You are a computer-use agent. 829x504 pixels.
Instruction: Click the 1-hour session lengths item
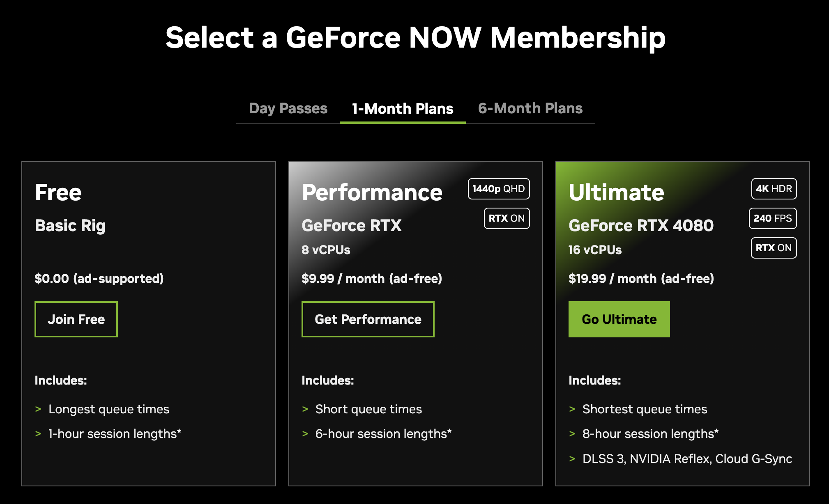tap(115, 434)
